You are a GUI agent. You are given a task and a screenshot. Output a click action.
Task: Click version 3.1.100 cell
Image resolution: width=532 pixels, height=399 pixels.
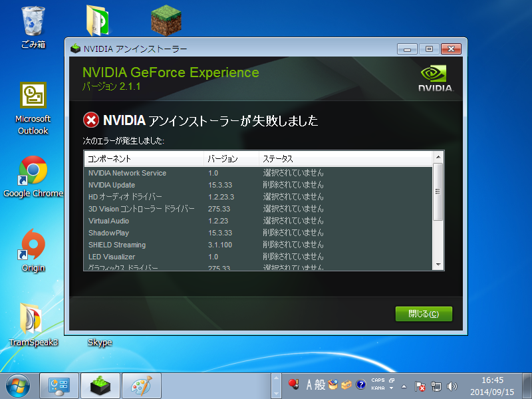coord(220,245)
